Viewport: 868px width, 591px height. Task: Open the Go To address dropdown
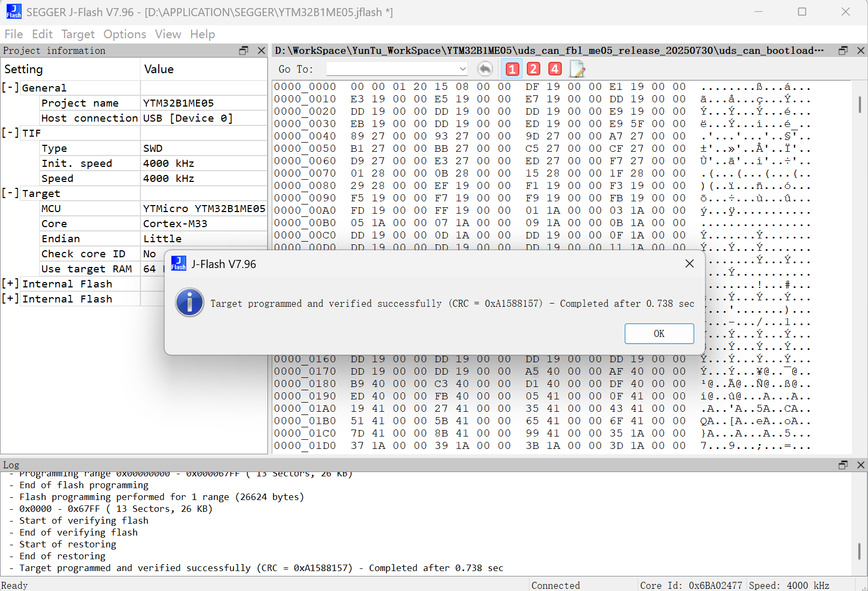[x=462, y=69]
